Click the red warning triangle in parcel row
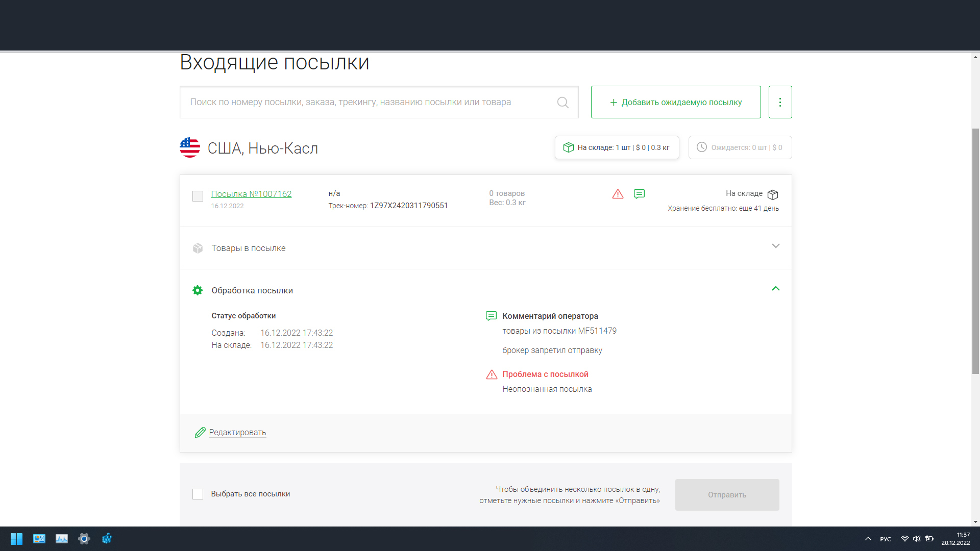 click(618, 194)
